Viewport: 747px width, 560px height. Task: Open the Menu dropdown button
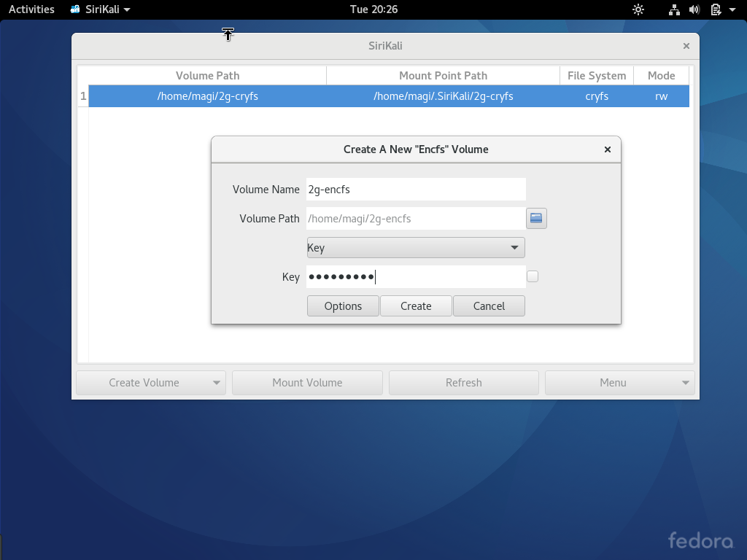click(x=620, y=383)
